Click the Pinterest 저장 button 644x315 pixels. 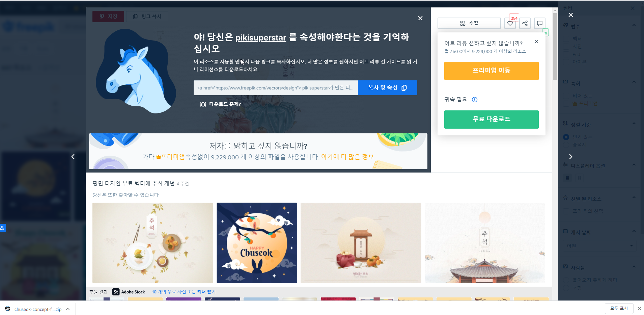coord(108,17)
